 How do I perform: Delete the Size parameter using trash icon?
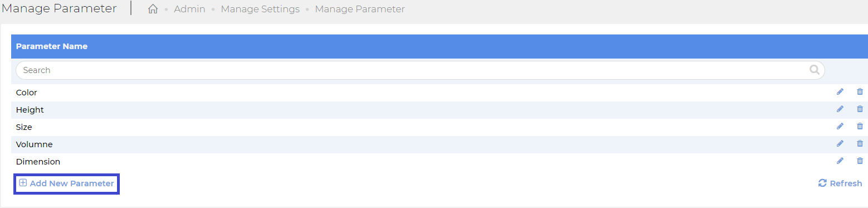860,127
